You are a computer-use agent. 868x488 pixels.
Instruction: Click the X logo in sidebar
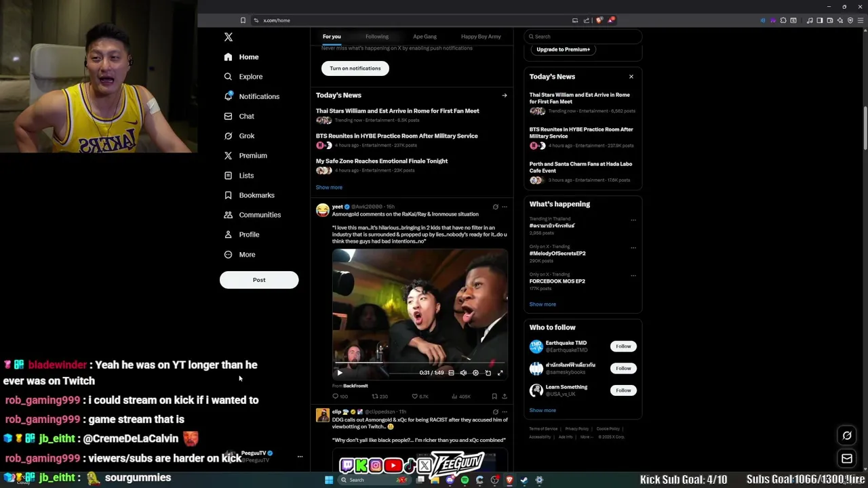[x=228, y=37]
